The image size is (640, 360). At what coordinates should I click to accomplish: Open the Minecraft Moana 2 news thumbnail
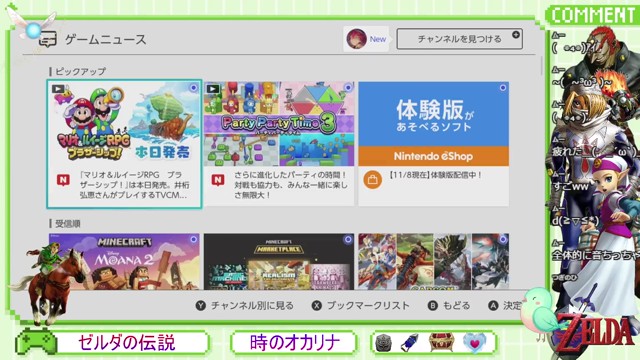click(x=124, y=262)
